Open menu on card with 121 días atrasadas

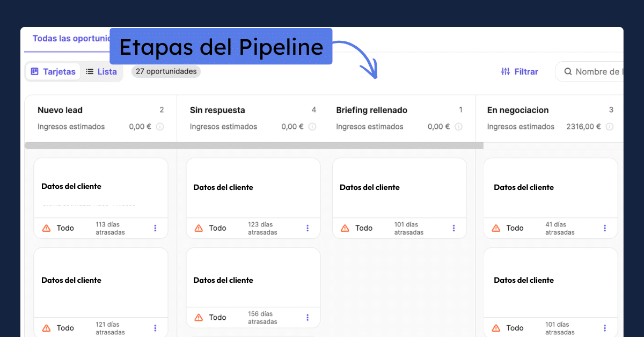(155, 328)
